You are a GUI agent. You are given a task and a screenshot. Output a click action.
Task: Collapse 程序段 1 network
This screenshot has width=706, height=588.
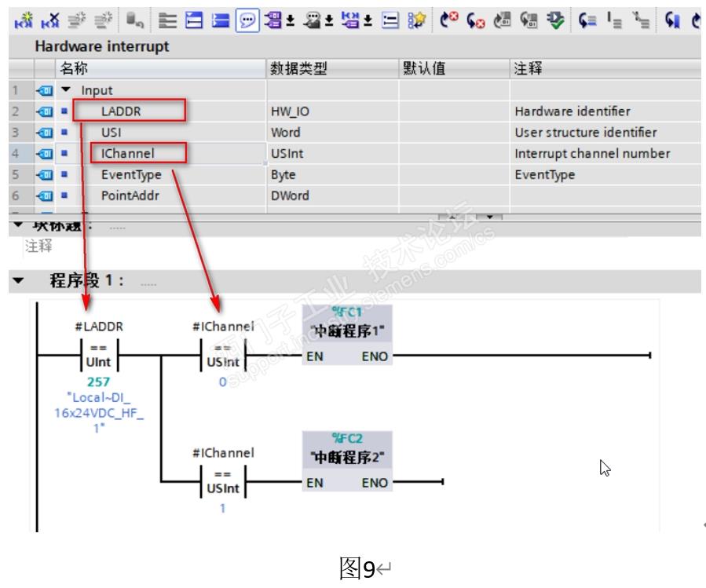click(18, 280)
